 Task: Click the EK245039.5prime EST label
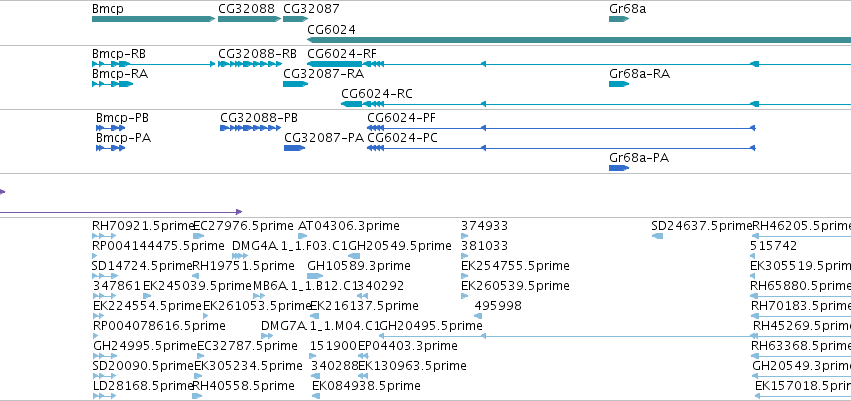(x=198, y=286)
